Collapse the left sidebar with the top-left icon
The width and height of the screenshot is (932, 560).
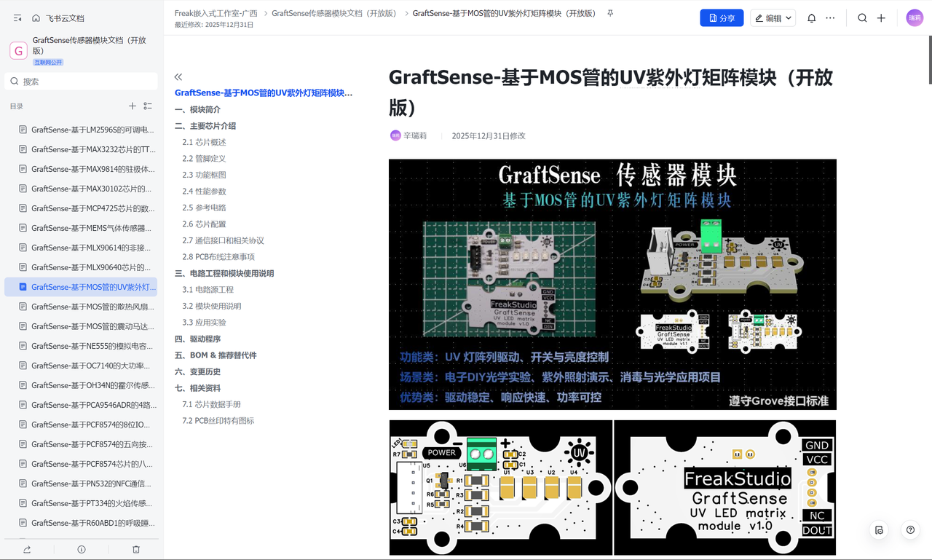click(17, 18)
